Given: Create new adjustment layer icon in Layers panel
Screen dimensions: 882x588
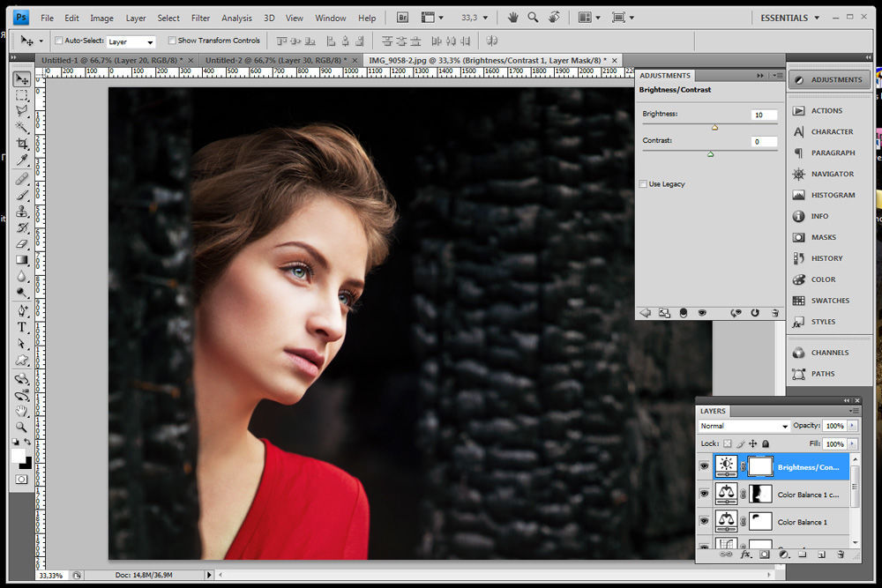Looking at the screenshot, I should tap(783, 555).
